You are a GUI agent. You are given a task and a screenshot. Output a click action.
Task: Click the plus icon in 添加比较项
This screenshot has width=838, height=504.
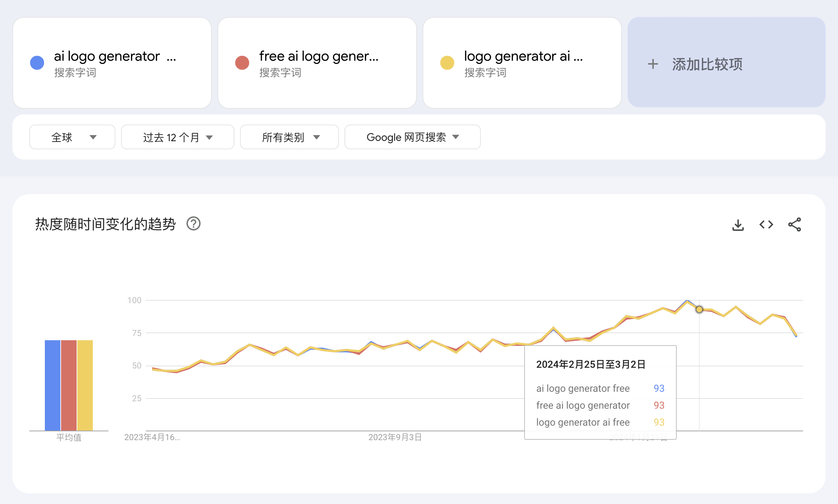pyautogui.click(x=653, y=64)
